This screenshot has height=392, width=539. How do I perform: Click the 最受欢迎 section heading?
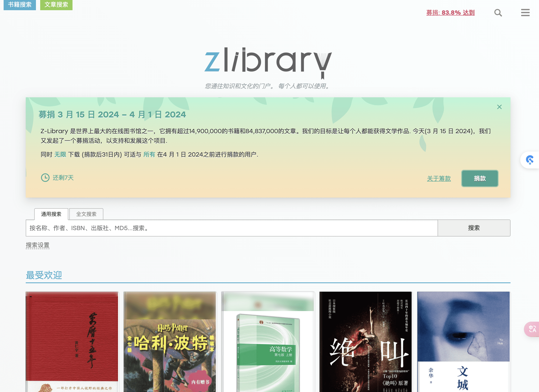[x=44, y=275]
